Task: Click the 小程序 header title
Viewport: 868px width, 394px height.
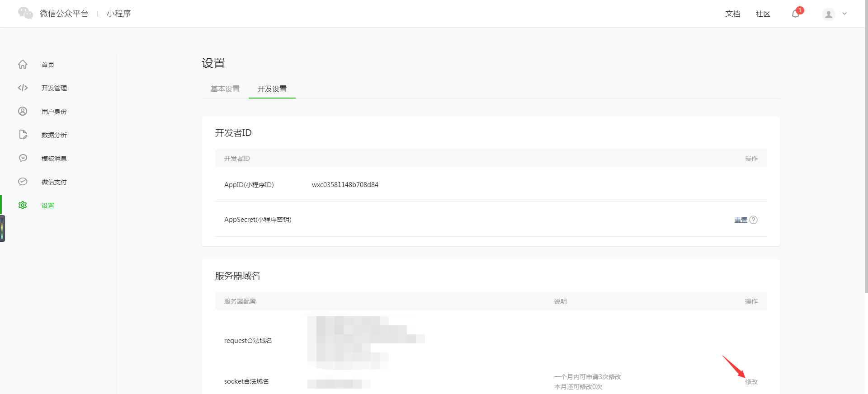Action: tap(119, 14)
